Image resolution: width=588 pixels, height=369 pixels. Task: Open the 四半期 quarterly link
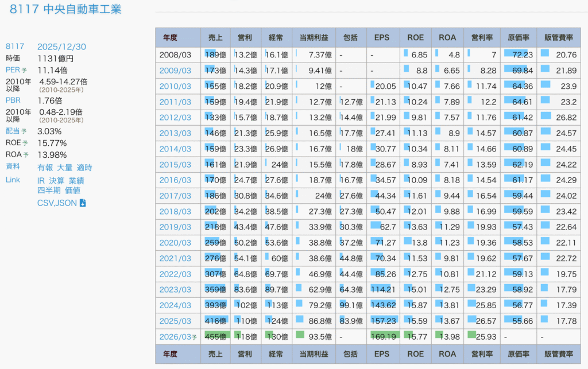49,190
